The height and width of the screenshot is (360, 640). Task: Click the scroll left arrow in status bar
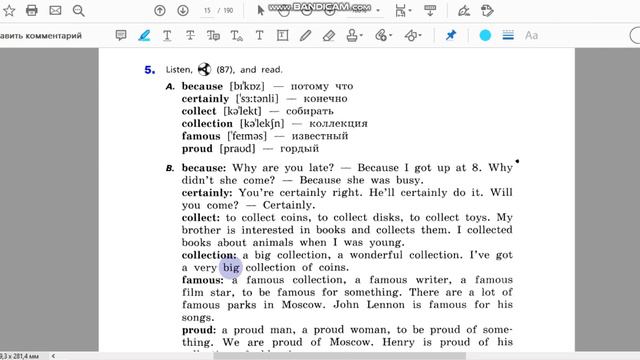coord(53,356)
